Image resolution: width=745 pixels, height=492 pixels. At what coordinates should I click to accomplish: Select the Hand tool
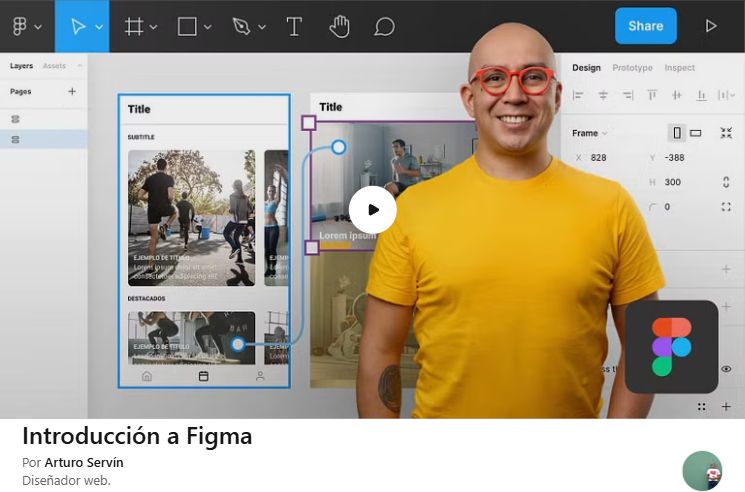pyautogui.click(x=339, y=27)
